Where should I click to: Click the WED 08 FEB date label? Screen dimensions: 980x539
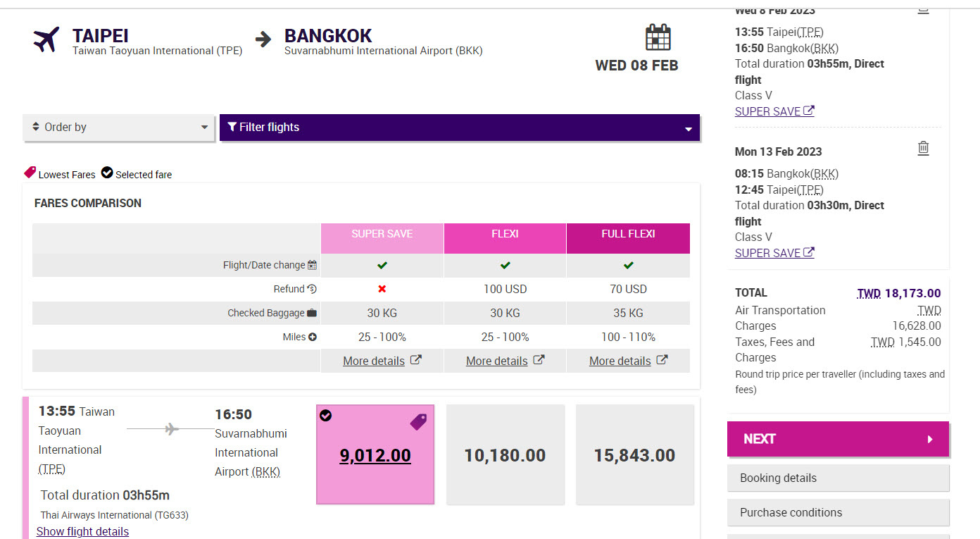tap(637, 66)
